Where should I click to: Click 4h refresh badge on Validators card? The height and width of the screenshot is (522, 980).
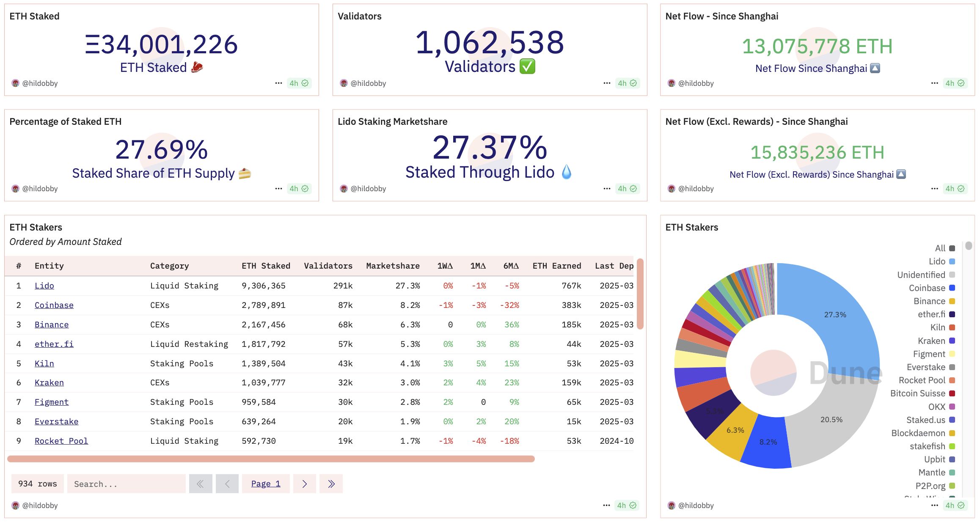pos(627,83)
